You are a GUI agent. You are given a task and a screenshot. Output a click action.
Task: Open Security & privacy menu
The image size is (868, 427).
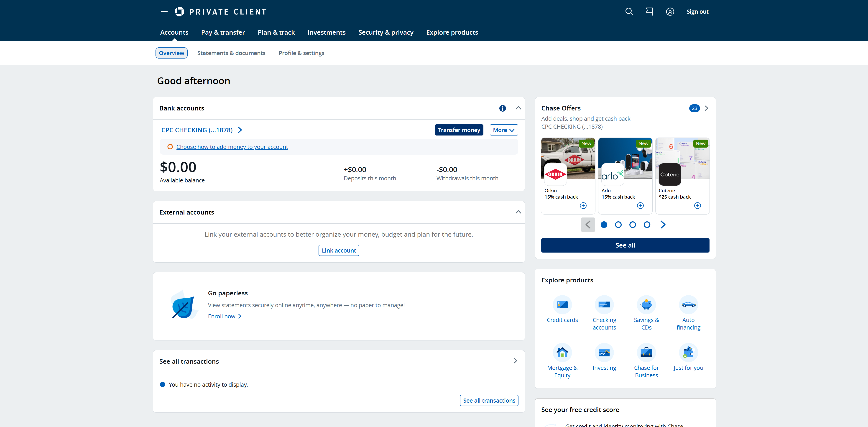point(385,32)
